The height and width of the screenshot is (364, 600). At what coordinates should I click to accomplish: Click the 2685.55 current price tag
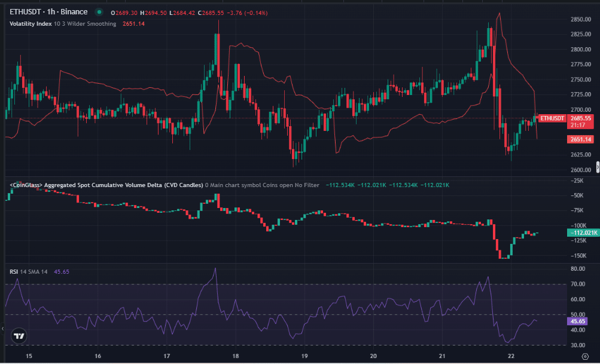point(580,118)
